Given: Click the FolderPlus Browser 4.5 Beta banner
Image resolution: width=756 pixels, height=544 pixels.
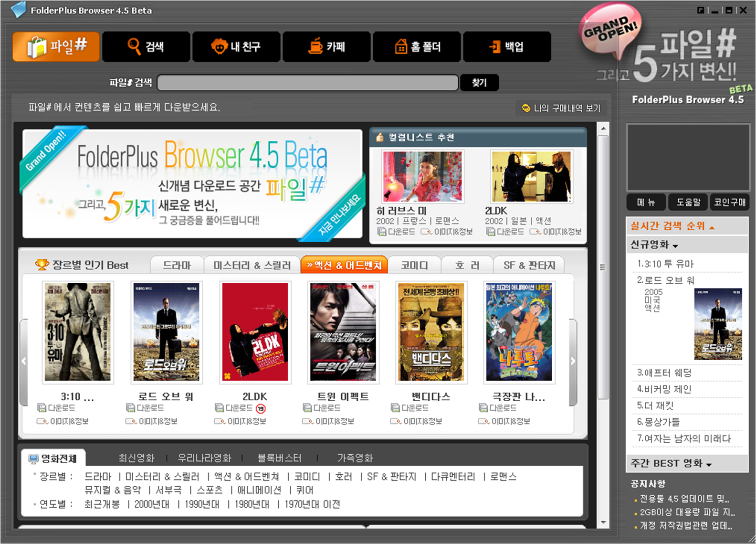Looking at the screenshot, I should point(192,184).
